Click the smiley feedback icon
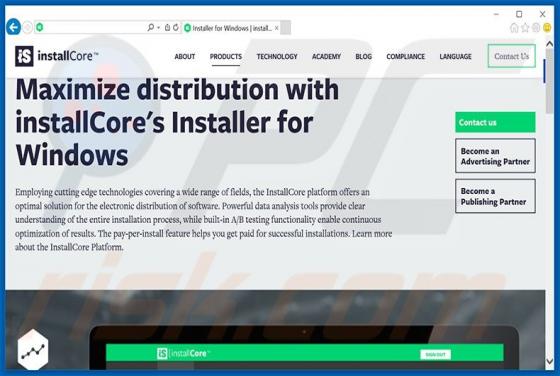 click(547, 27)
